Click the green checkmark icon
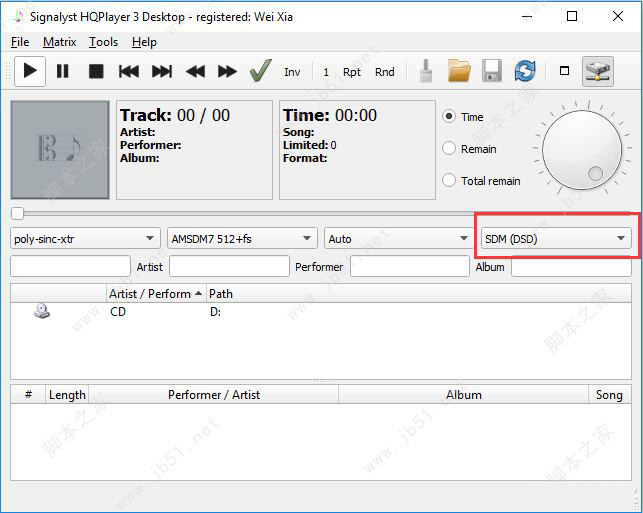Screen dimensions: 643x513 pos(260,71)
